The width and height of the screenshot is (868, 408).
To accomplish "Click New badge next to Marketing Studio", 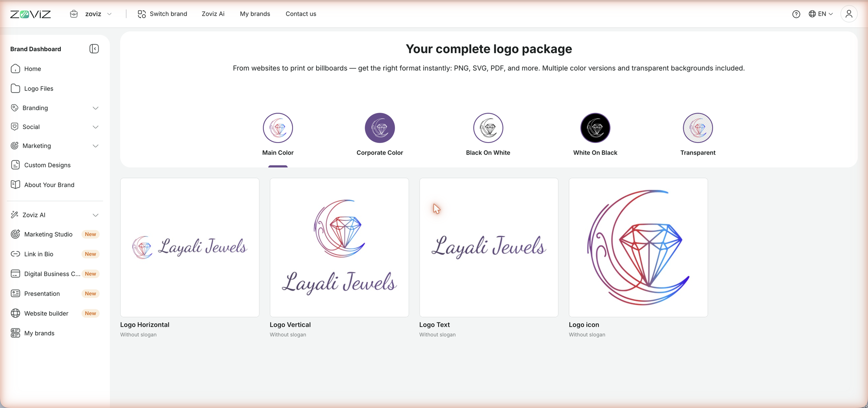I will coord(90,234).
